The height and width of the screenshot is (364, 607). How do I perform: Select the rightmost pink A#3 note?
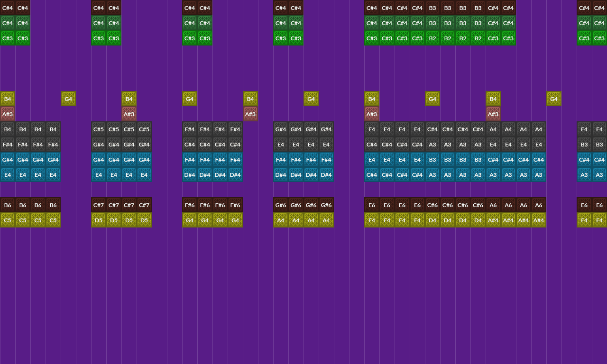click(493, 114)
